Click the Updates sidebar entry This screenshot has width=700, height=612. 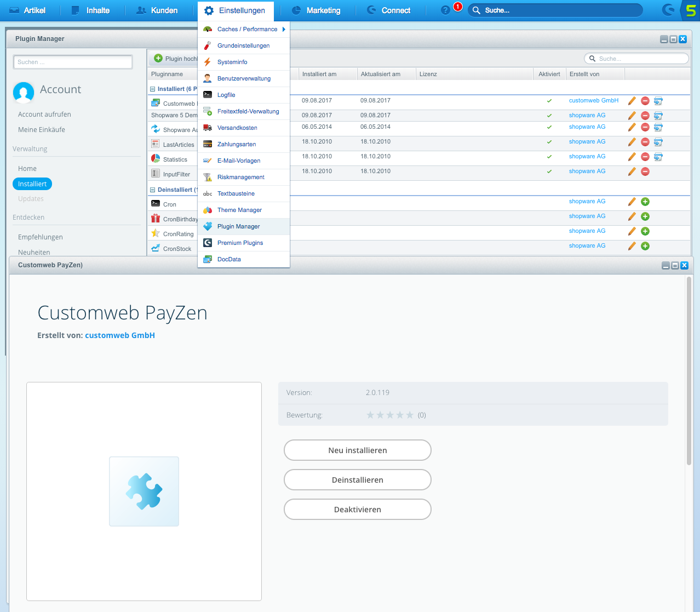31,198
